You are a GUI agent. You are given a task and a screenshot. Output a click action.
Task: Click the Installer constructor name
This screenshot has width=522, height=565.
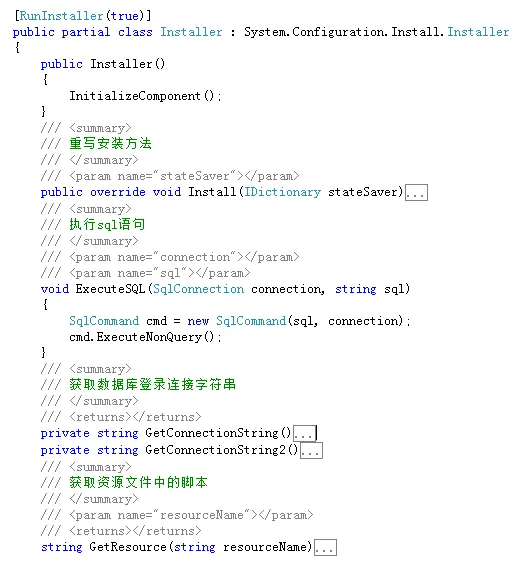click(x=121, y=64)
